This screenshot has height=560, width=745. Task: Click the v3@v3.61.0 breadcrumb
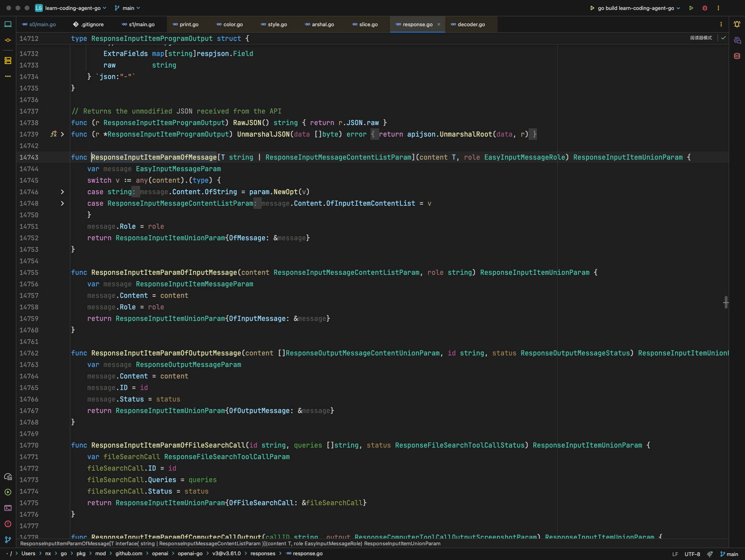226,554
